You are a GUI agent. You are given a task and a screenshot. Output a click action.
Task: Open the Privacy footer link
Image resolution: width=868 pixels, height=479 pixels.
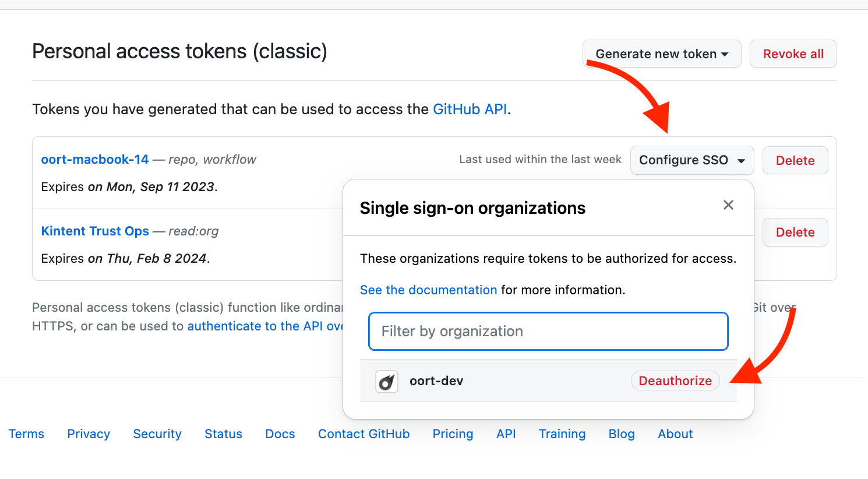click(x=89, y=434)
